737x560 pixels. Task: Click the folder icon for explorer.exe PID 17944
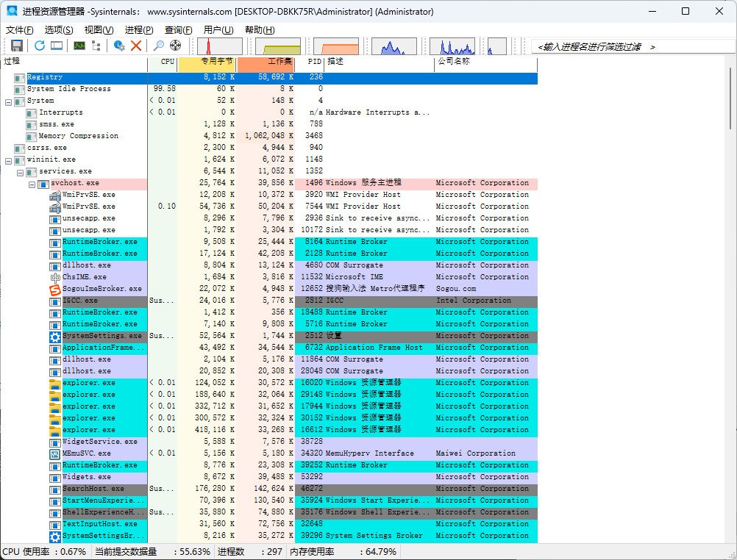point(55,407)
